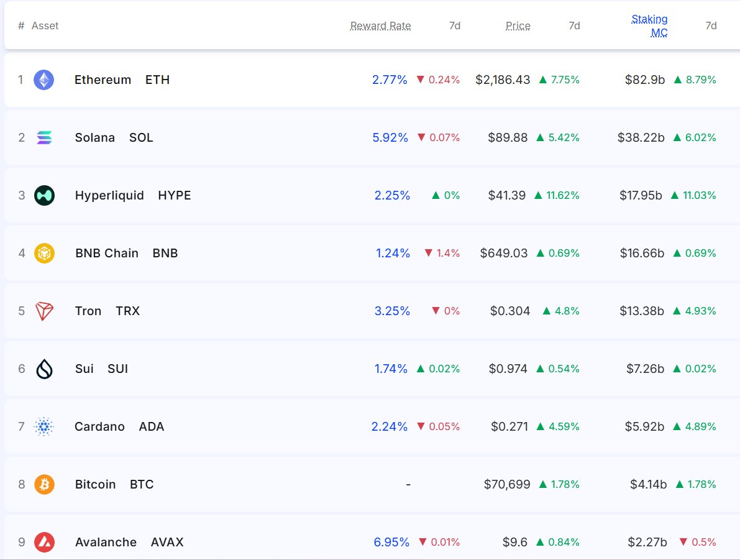The width and height of the screenshot is (740, 560).
Task: Open the Cardano asset name
Action: [99, 426]
